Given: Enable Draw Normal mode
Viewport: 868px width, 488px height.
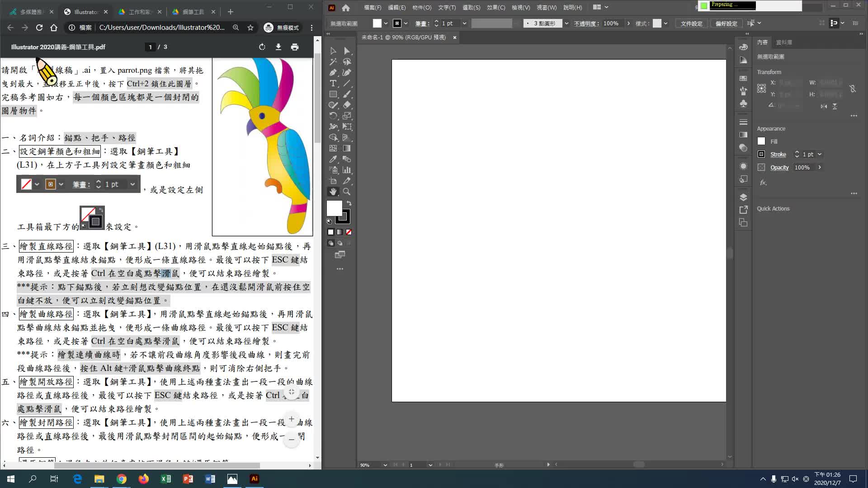Looking at the screenshot, I should (x=330, y=243).
